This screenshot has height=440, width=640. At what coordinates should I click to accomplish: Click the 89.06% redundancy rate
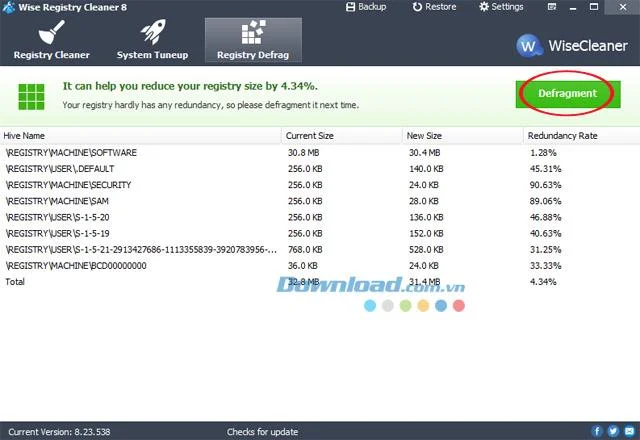click(x=545, y=201)
